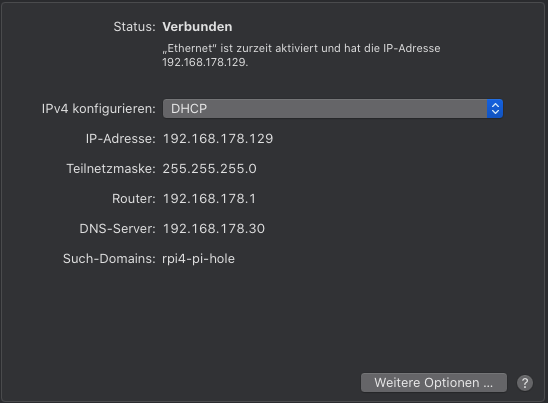Select the IP-Adresse value 192.168.178.129 field
This screenshot has height=403, width=548.
click(218, 139)
